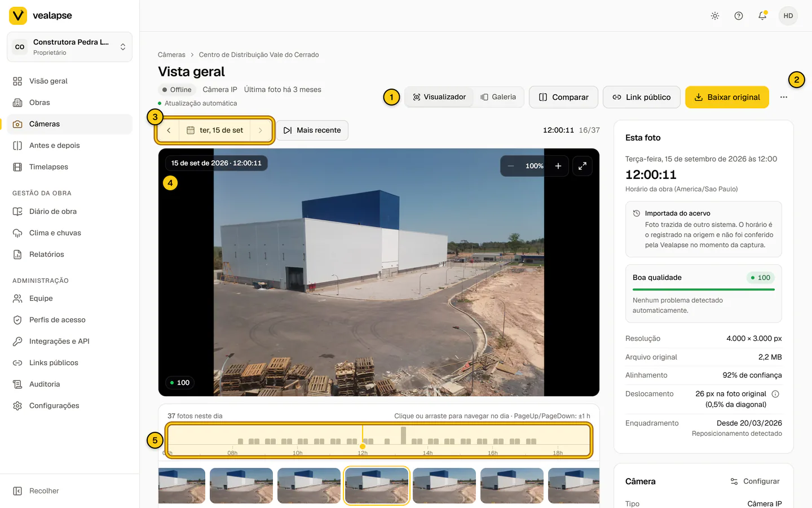Open Antes e depois page
Viewport: 812px width, 508px height.
click(69, 146)
